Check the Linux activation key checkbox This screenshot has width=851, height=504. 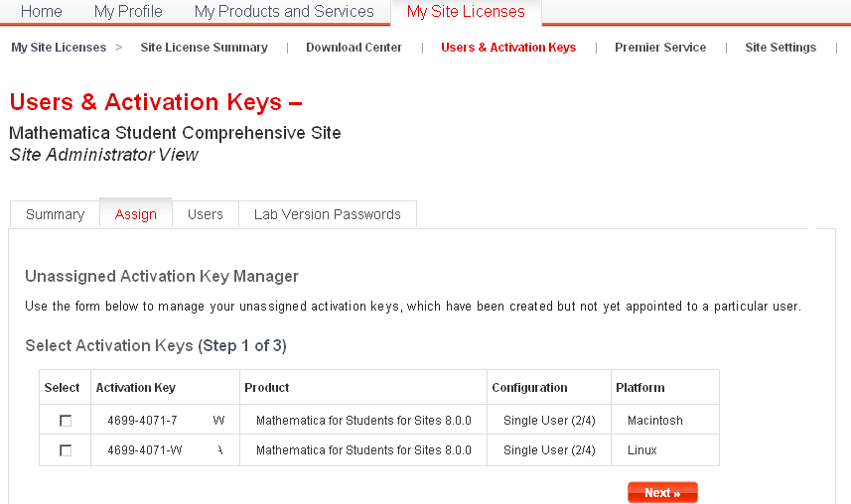coord(66,450)
